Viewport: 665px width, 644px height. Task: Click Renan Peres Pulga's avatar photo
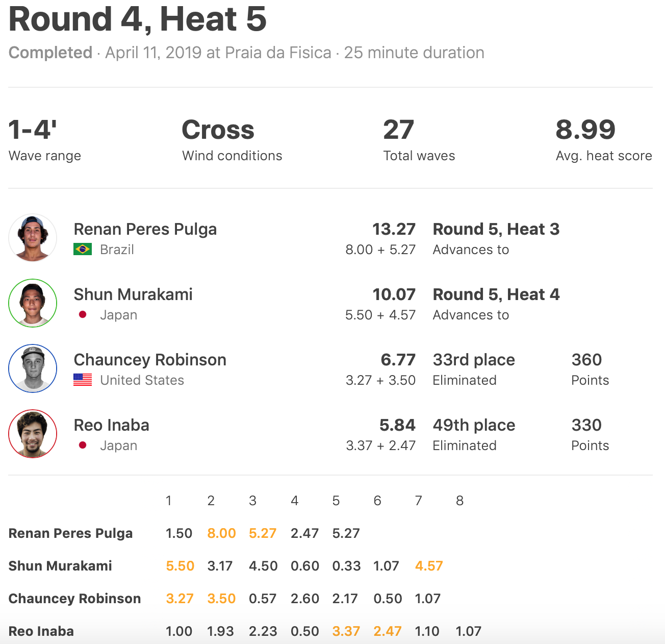(33, 238)
